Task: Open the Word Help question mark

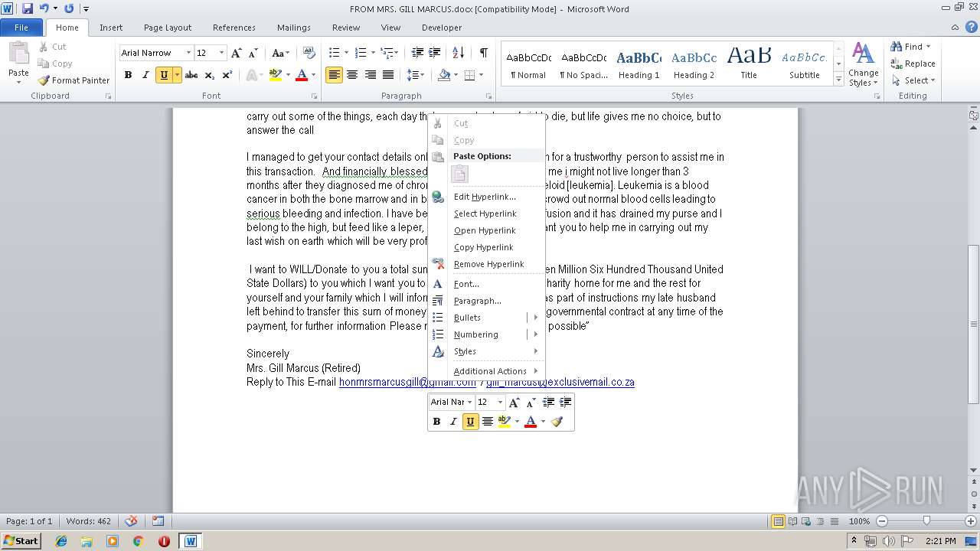Action: coord(972,28)
